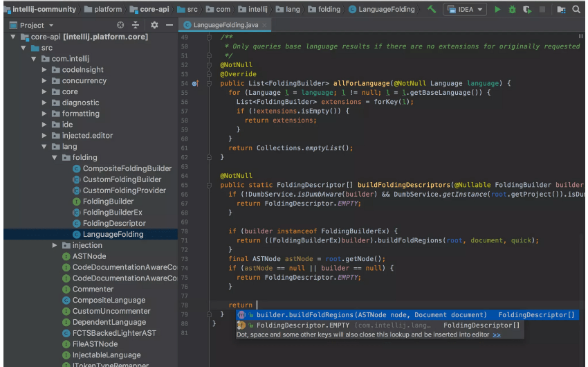This screenshot has height=367, width=588.
Task: Click Run with Coverage icon
Action: pyautogui.click(x=527, y=10)
